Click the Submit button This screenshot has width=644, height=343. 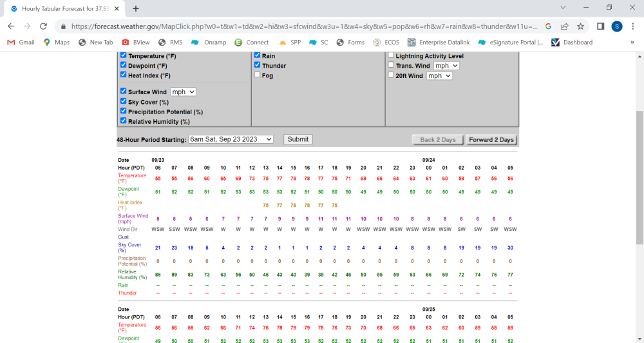[298, 139]
